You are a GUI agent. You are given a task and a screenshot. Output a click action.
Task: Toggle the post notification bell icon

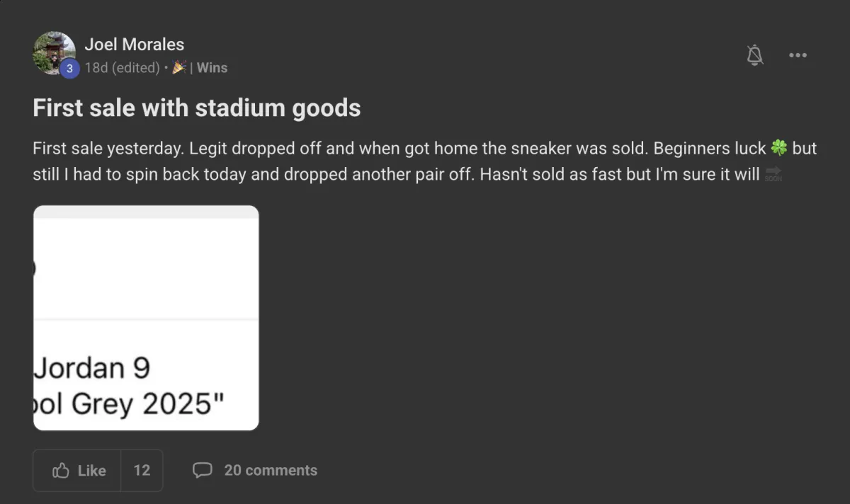[755, 55]
